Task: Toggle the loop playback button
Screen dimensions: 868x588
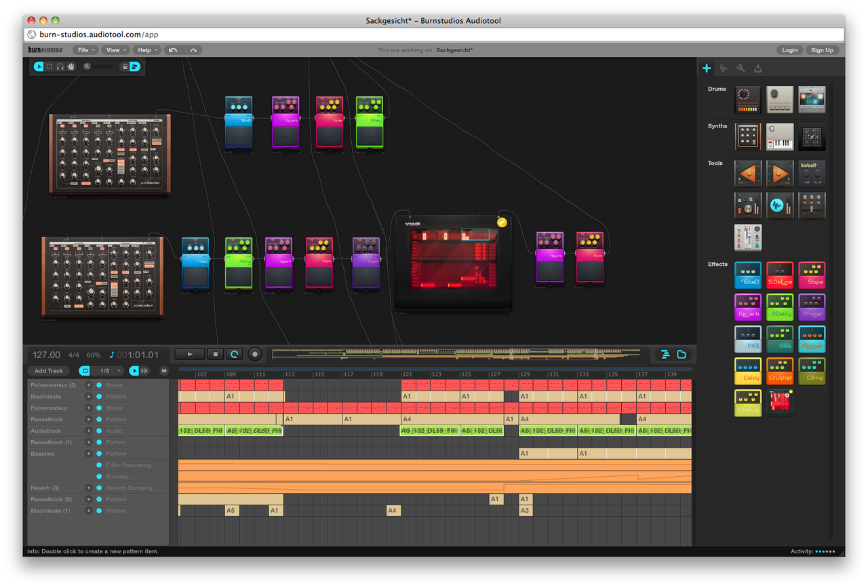Action: (235, 354)
